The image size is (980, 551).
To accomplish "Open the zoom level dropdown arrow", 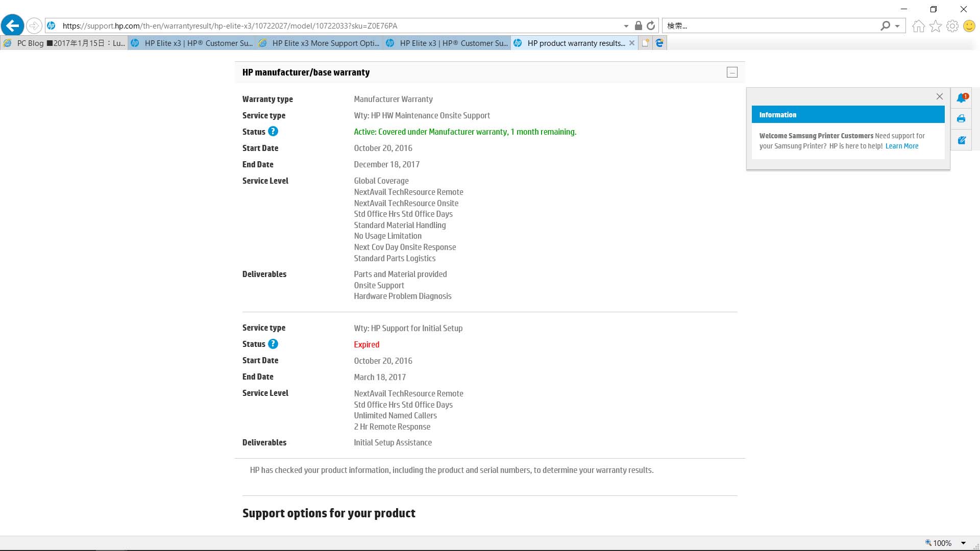I will (963, 543).
